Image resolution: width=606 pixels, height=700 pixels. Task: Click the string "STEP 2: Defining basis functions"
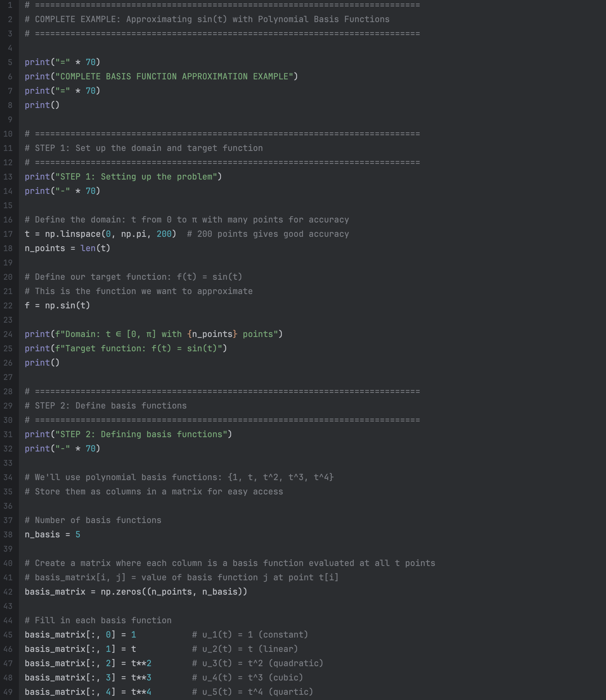pos(141,435)
